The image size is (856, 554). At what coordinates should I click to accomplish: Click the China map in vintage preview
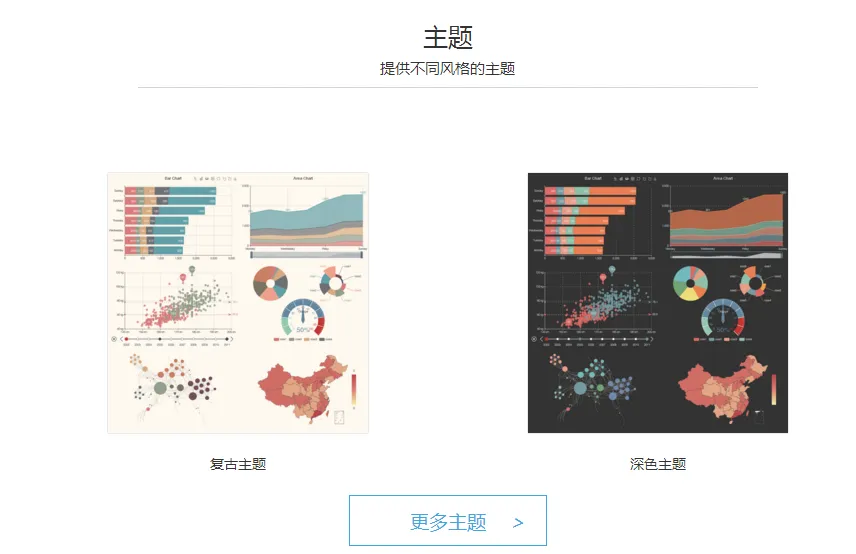tap(302, 389)
